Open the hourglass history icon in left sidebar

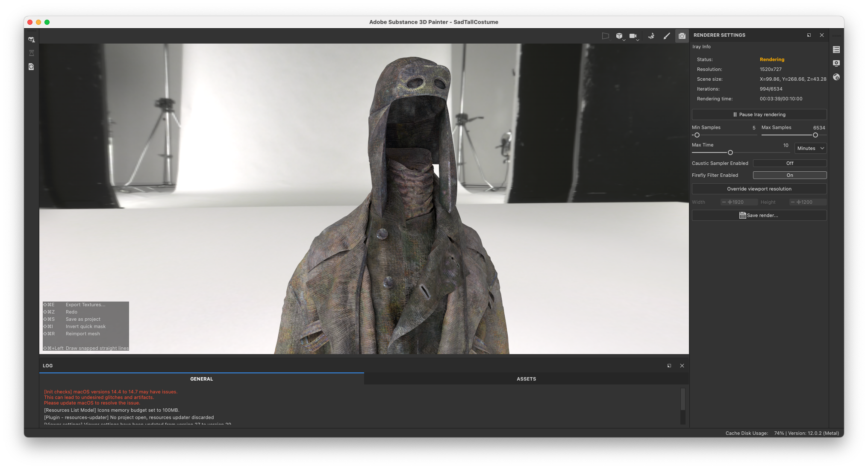coord(31,53)
